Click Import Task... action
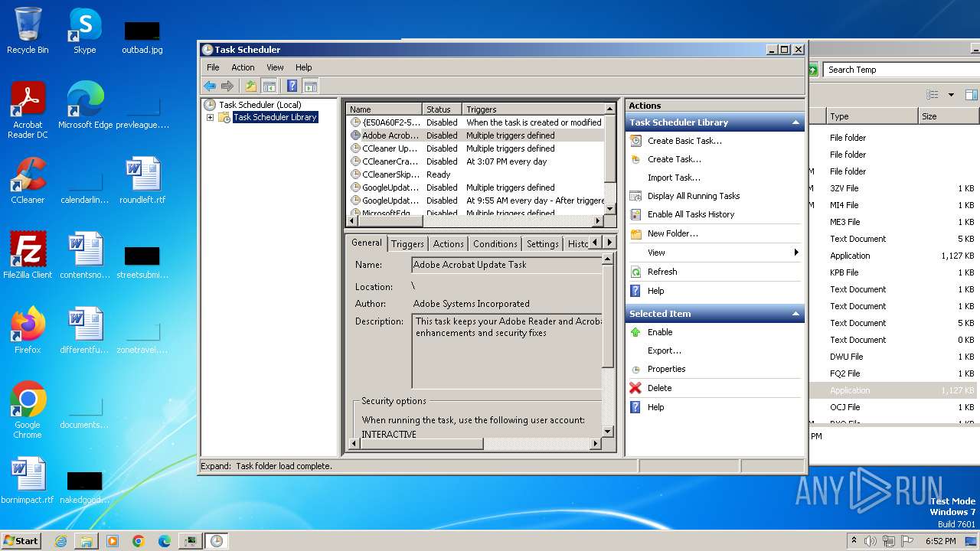This screenshot has height=551, width=980. (x=674, y=178)
